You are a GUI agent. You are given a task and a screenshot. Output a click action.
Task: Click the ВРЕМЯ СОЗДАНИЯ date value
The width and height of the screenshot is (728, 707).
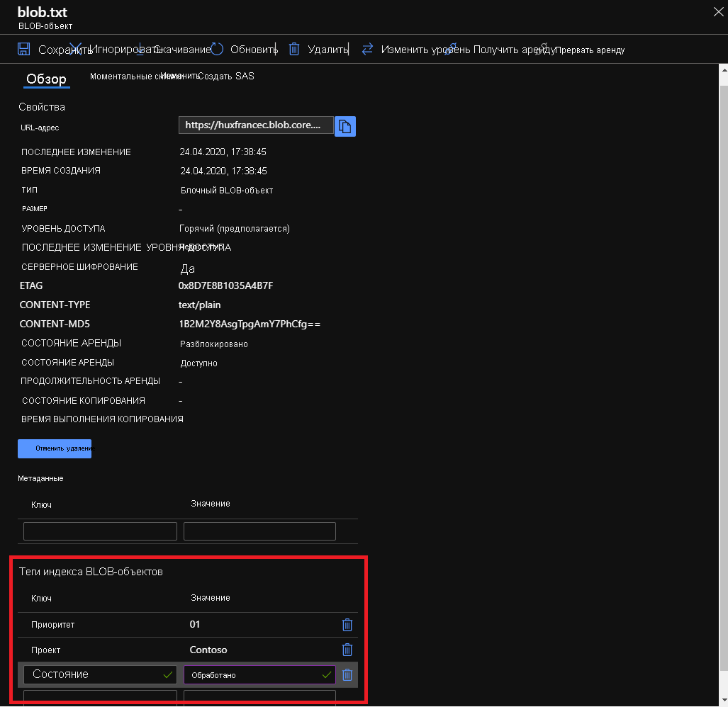click(x=223, y=171)
